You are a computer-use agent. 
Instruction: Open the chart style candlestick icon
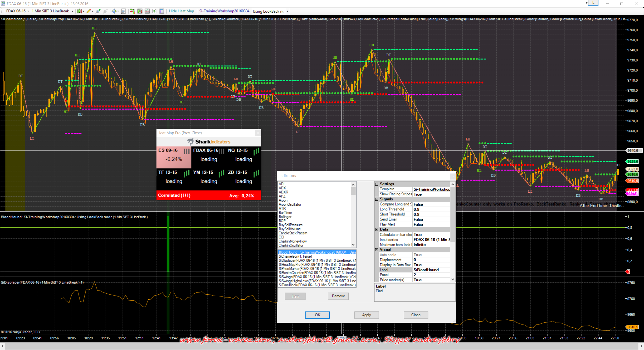tap(79, 11)
